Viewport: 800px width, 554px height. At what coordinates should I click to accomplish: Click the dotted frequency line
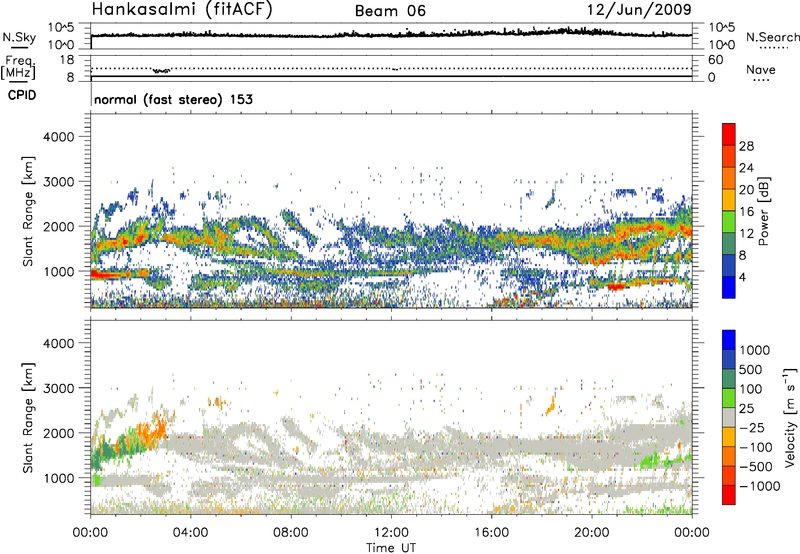[x=391, y=68]
